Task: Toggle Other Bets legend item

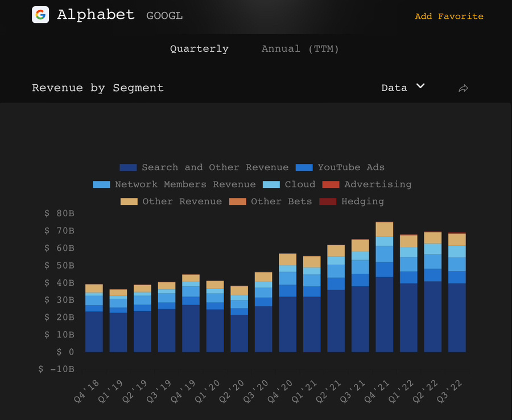Action: click(x=281, y=201)
